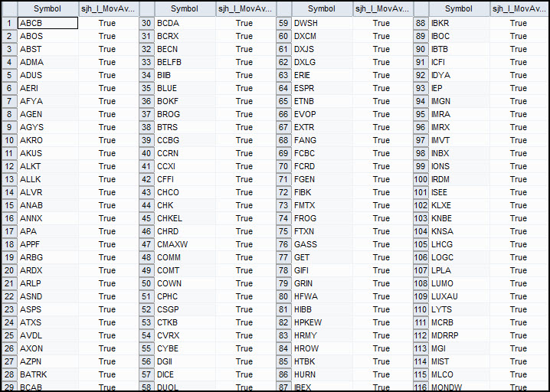Select the BLUE symbol cell
The width and height of the screenshot is (550, 392).
185,88
